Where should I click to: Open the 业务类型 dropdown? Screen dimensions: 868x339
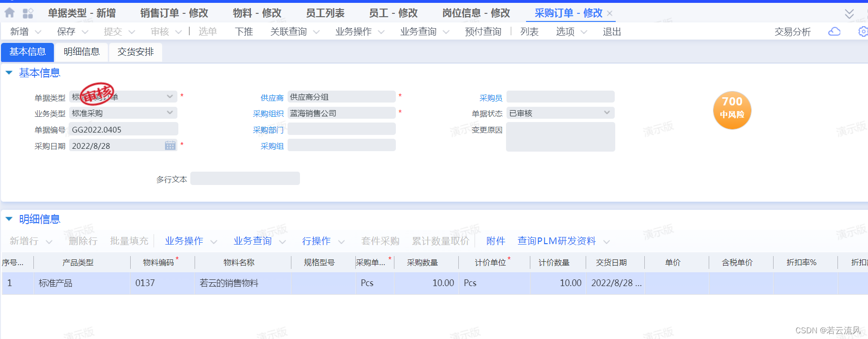click(170, 113)
